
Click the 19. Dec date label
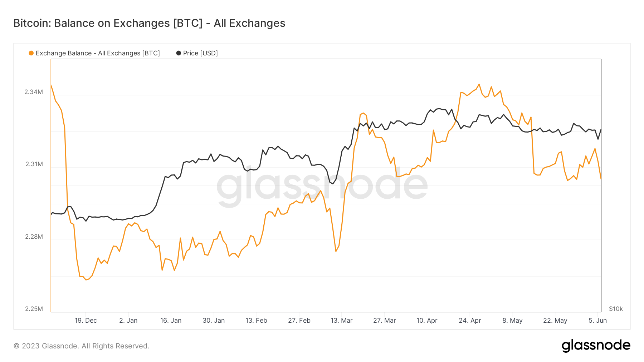[x=86, y=321]
